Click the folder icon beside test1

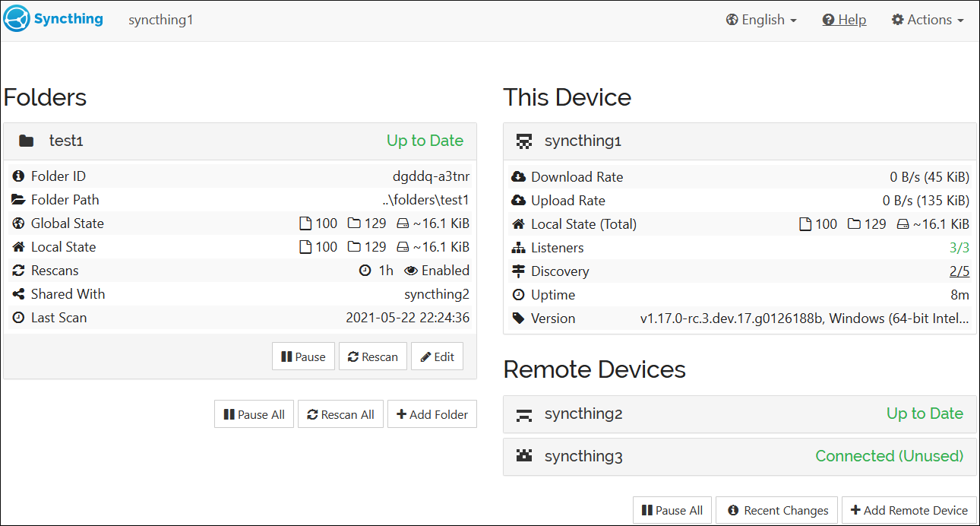[27, 140]
